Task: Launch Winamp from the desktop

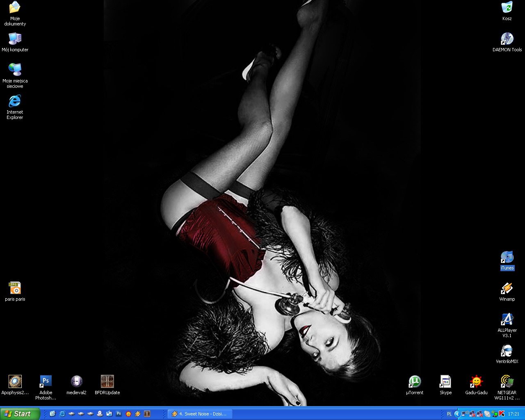Action: coord(507,289)
